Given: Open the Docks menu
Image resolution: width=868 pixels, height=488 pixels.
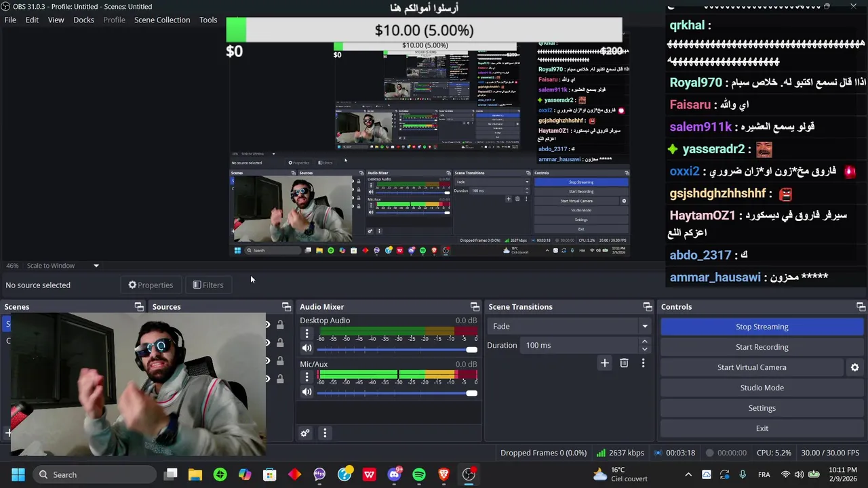Looking at the screenshot, I should coord(83,20).
